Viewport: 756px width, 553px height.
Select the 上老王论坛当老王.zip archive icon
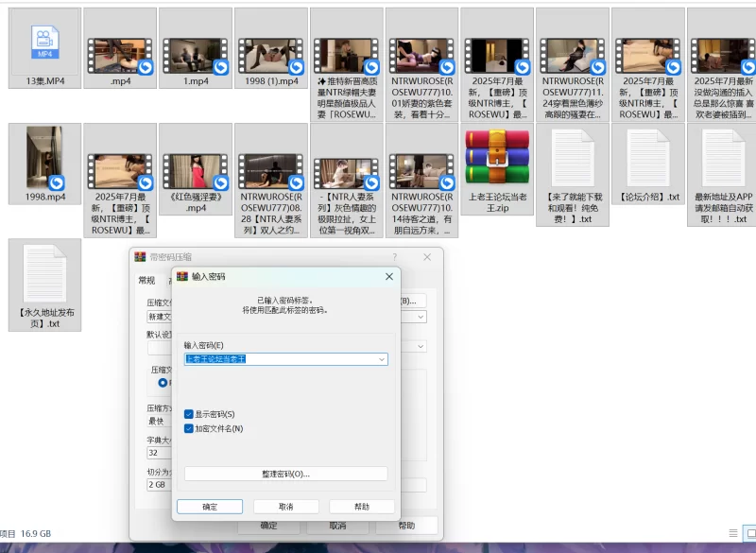497,157
